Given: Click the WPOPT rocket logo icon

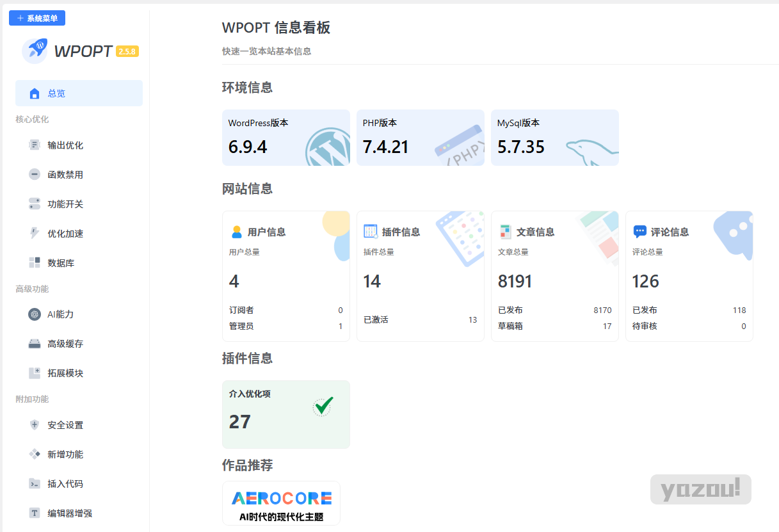Looking at the screenshot, I should (35, 51).
